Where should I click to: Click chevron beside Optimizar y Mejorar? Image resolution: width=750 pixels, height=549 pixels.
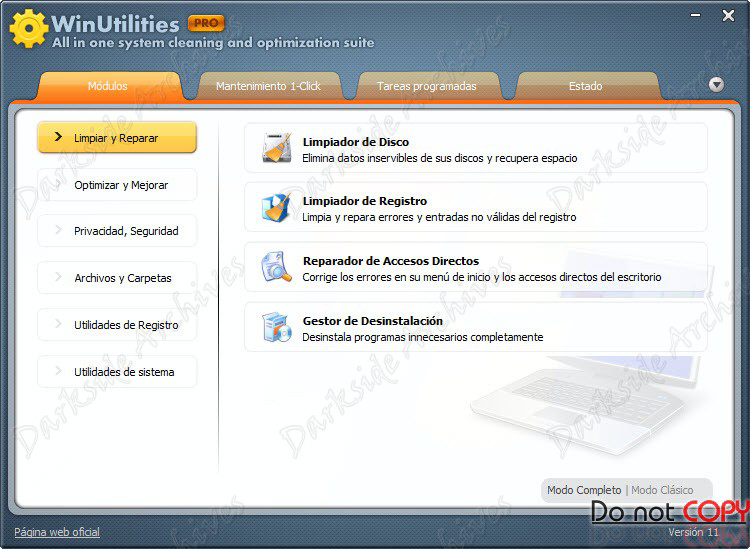(58, 184)
